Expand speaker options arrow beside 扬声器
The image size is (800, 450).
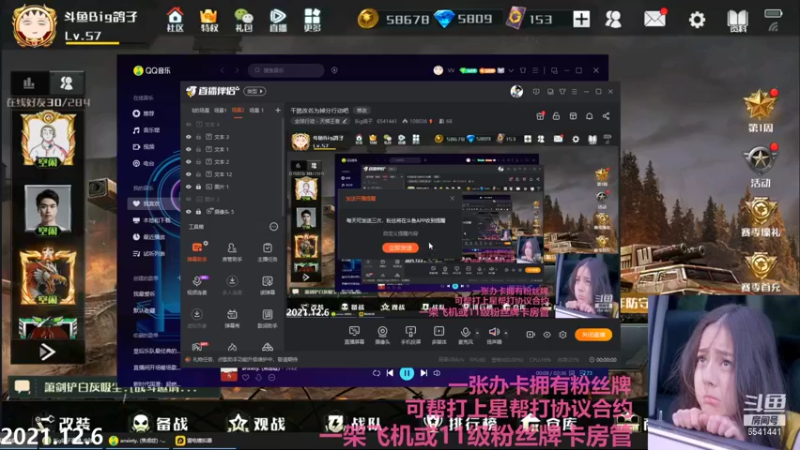[x=506, y=333]
